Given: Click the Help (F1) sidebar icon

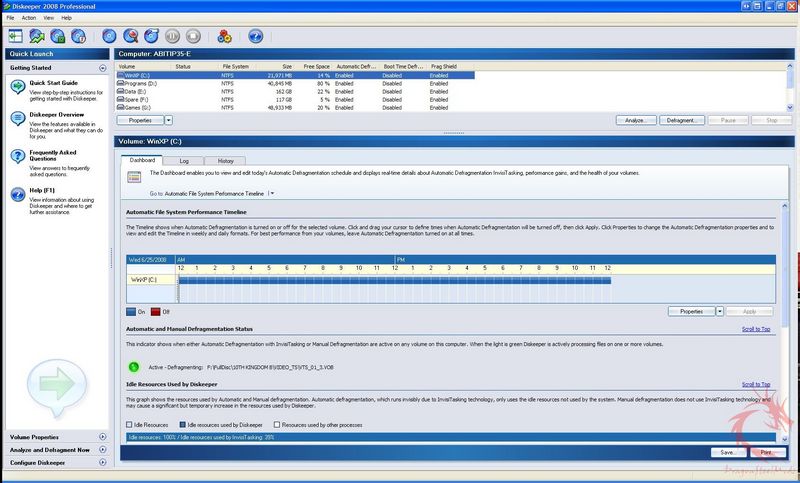Looking at the screenshot, I should tap(17, 191).
